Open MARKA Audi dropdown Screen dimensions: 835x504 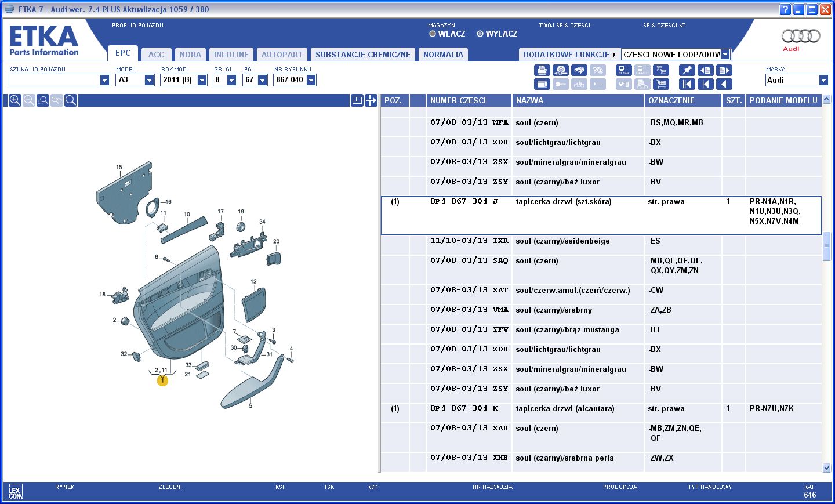[824, 80]
